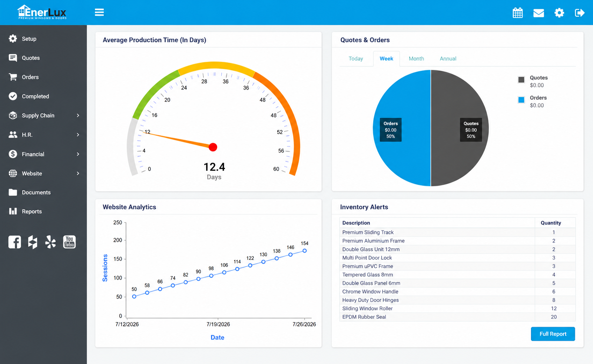This screenshot has height=364, width=593.
Task: Select the Premium Aluminium Frame row
Action: 457,241
